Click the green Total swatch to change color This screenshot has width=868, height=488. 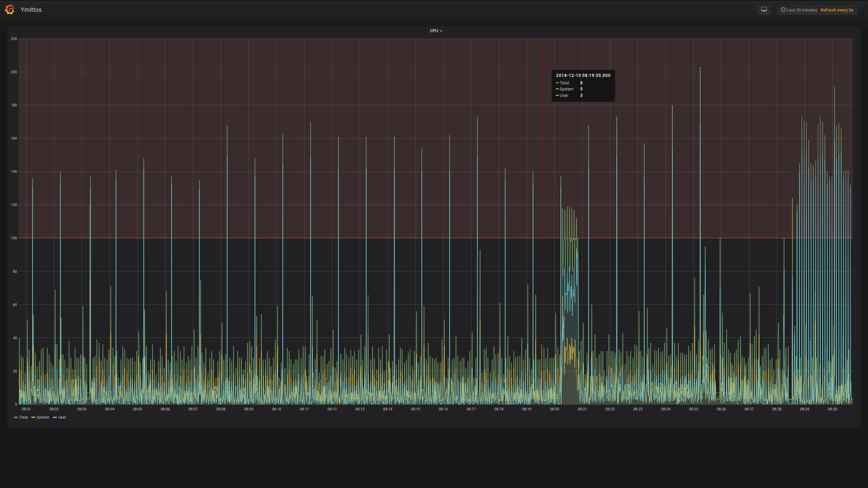coord(16,417)
